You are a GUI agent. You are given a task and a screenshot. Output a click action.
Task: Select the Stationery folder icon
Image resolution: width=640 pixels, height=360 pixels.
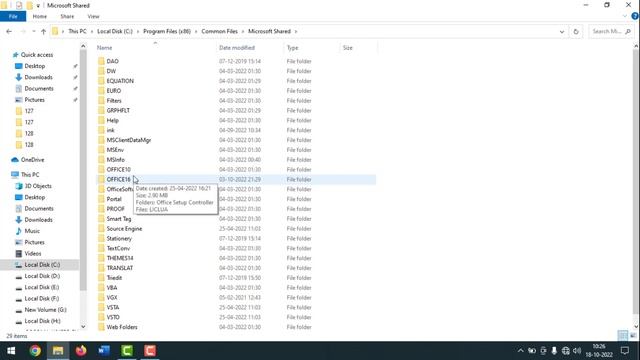[x=101, y=238]
